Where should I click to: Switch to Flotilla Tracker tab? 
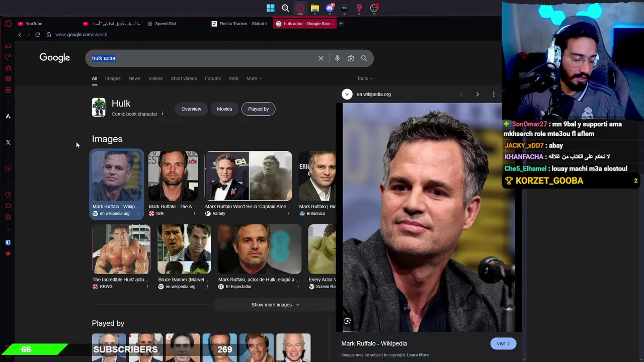pyautogui.click(x=240, y=24)
